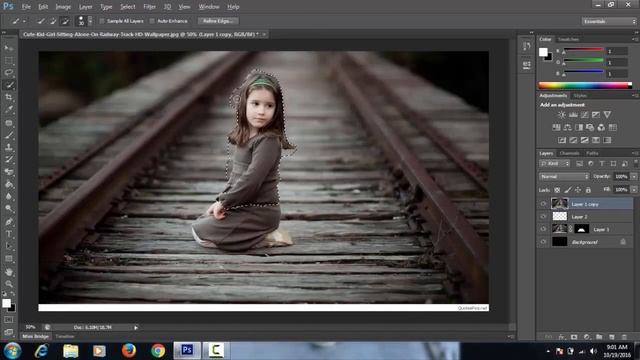Select the Dodge tool

click(9, 209)
